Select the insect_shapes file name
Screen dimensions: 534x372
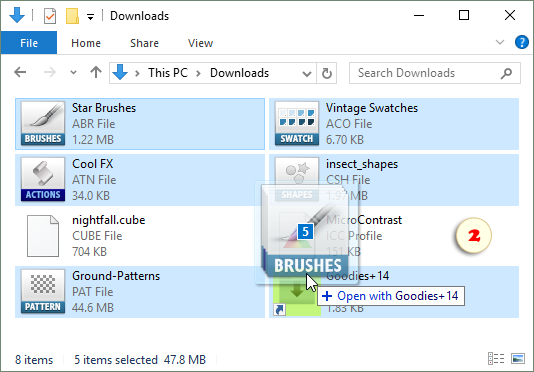click(362, 164)
